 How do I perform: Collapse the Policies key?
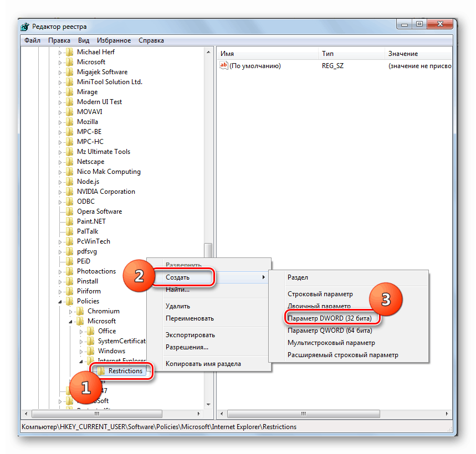point(60,302)
